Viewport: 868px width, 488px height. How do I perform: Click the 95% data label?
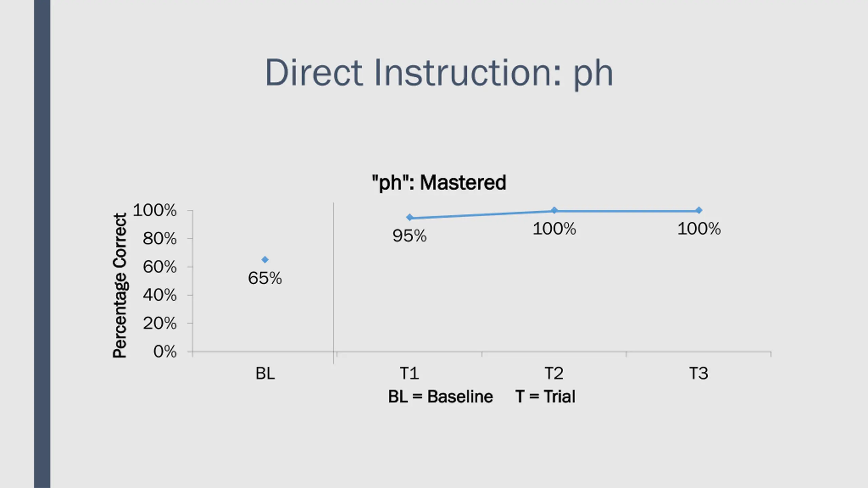click(x=410, y=236)
